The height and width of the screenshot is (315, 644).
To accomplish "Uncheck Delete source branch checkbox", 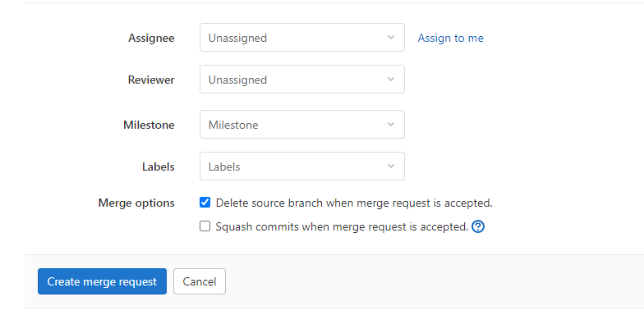I will pyautogui.click(x=205, y=203).
